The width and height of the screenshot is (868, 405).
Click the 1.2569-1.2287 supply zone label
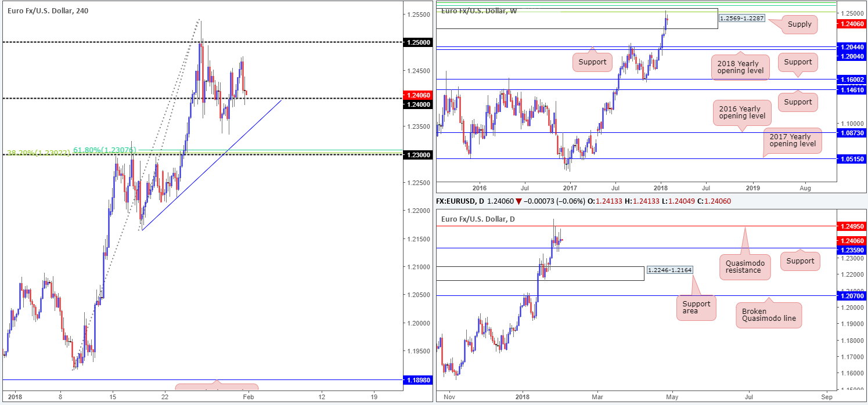click(x=743, y=19)
